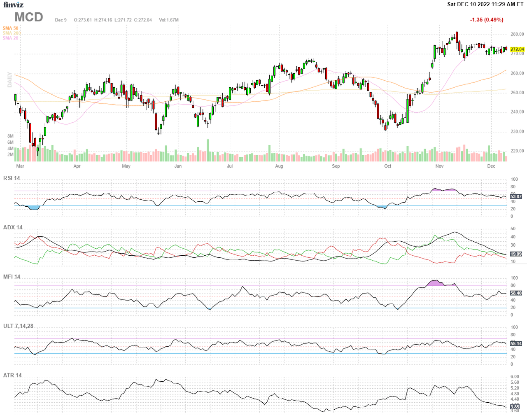Click the RSI 14 indicator title
The image size is (527, 420).
12,178
